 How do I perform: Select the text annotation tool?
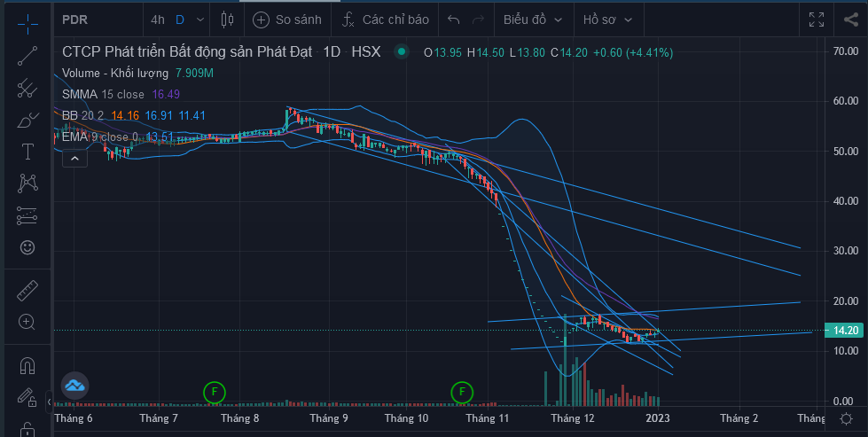27,152
